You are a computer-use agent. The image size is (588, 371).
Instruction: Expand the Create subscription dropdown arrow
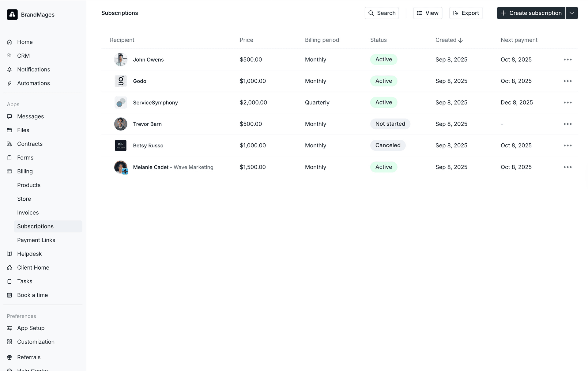(x=571, y=13)
